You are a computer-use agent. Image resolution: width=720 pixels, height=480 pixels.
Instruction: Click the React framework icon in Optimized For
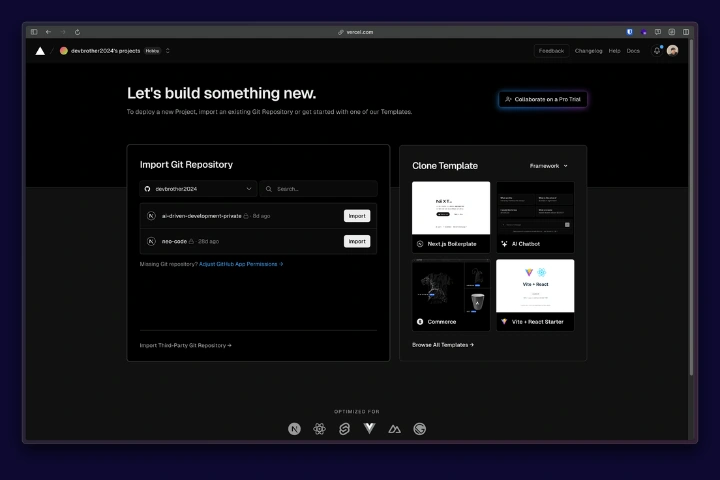[x=320, y=429]
